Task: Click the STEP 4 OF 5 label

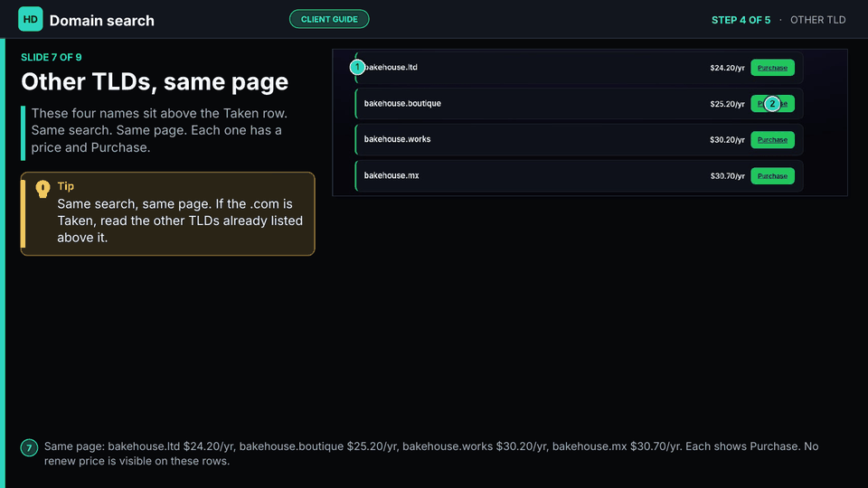Action: (x=741, y=20)
